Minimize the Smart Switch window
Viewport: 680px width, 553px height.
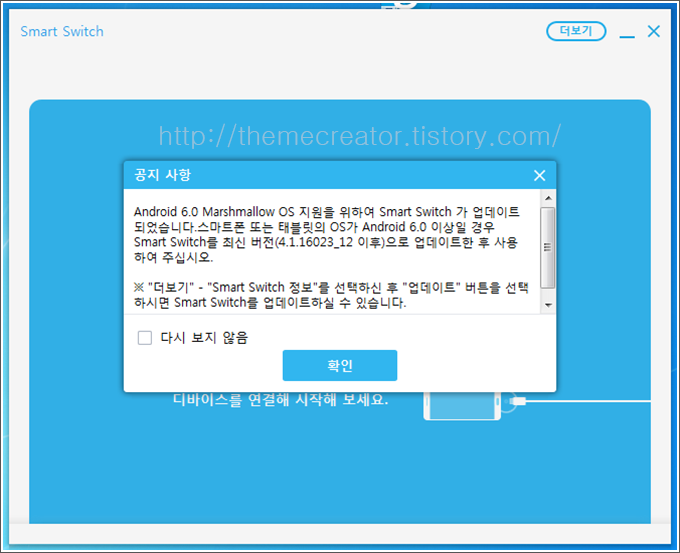click(x=627, y=36)
